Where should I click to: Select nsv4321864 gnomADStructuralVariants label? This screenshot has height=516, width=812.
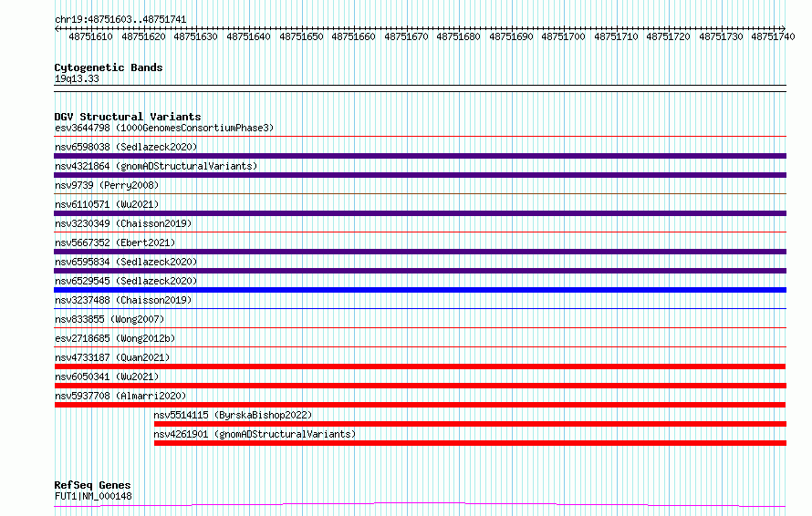click(156, 166)
